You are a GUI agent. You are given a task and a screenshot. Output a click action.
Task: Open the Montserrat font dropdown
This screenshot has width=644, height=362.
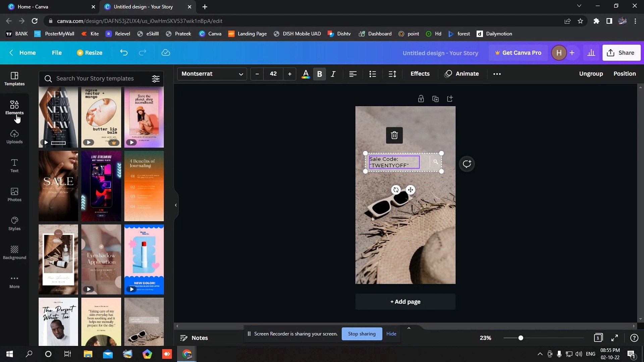(x=212, y=74)
